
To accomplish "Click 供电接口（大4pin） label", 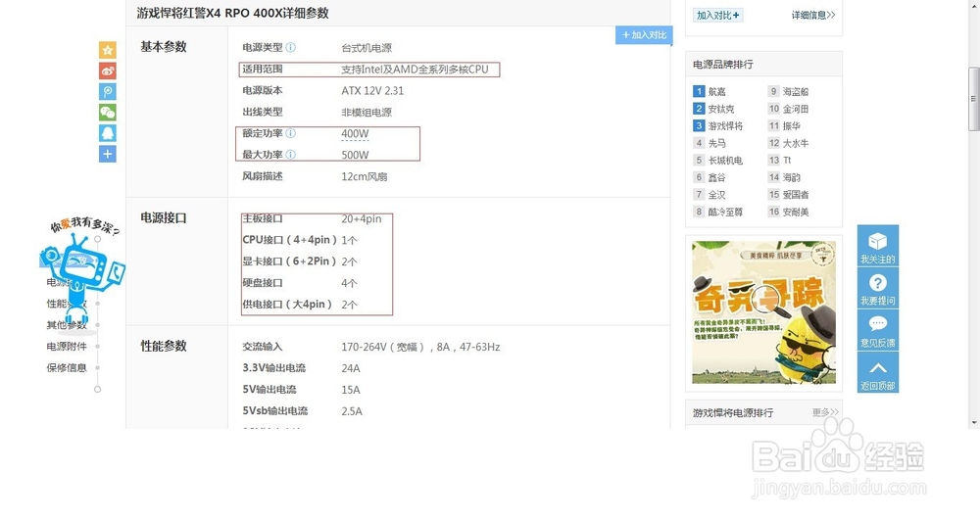I will [287, 305].
